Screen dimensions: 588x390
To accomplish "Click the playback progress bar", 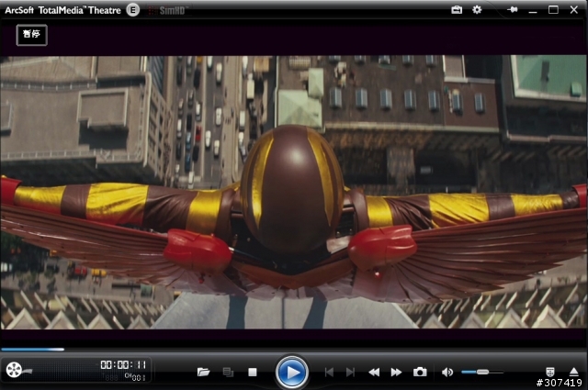I will tap(294, 349).
